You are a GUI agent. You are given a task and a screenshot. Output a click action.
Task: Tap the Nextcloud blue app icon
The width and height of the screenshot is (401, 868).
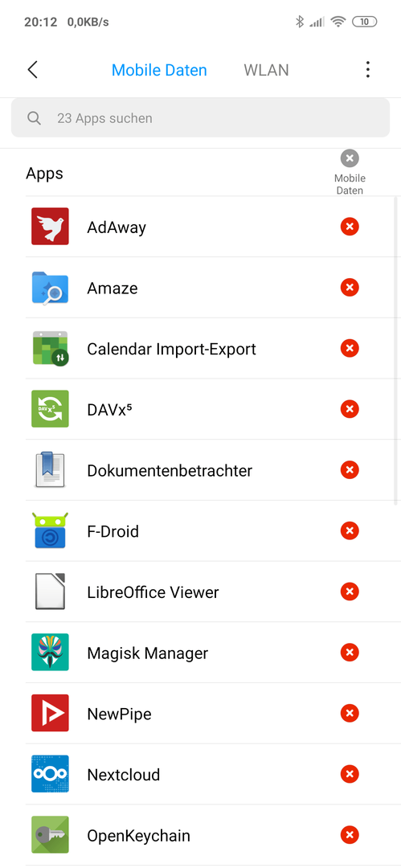(x=50, y=775)
